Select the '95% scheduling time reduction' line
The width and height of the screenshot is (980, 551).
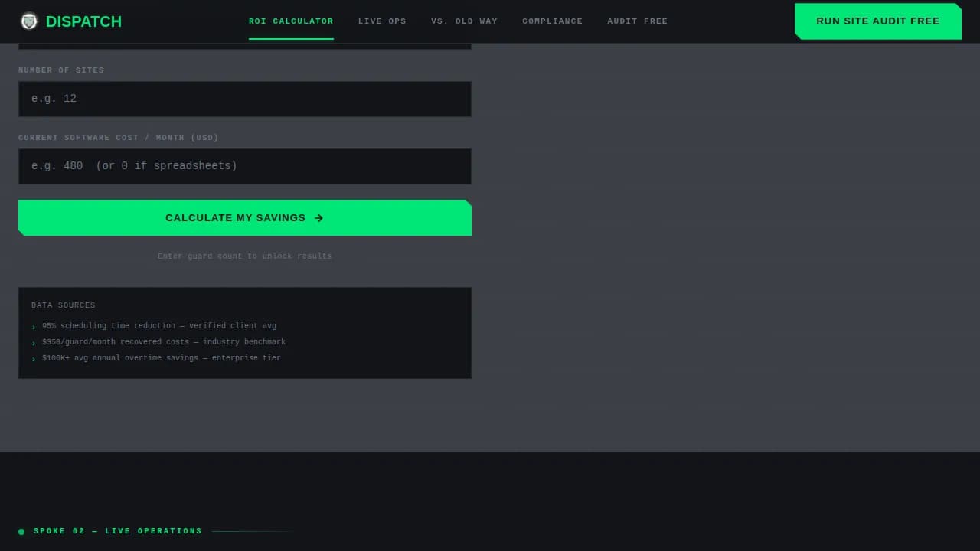159,326
